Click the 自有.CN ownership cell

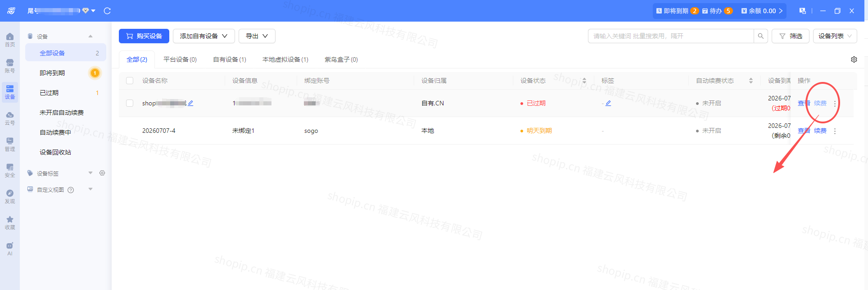coord(433,103)
